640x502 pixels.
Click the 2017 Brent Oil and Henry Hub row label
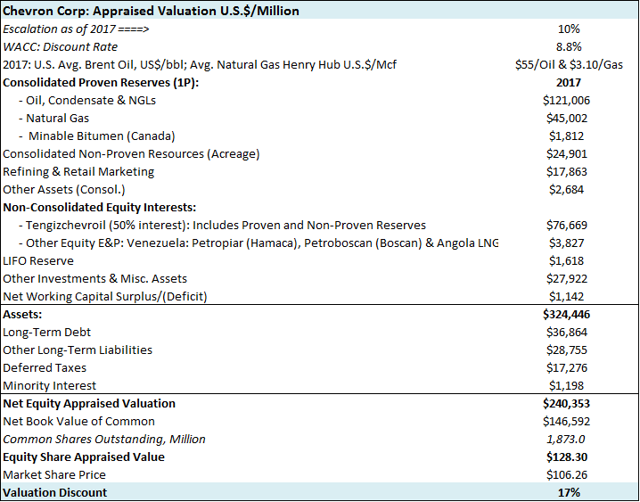point(200,65)
